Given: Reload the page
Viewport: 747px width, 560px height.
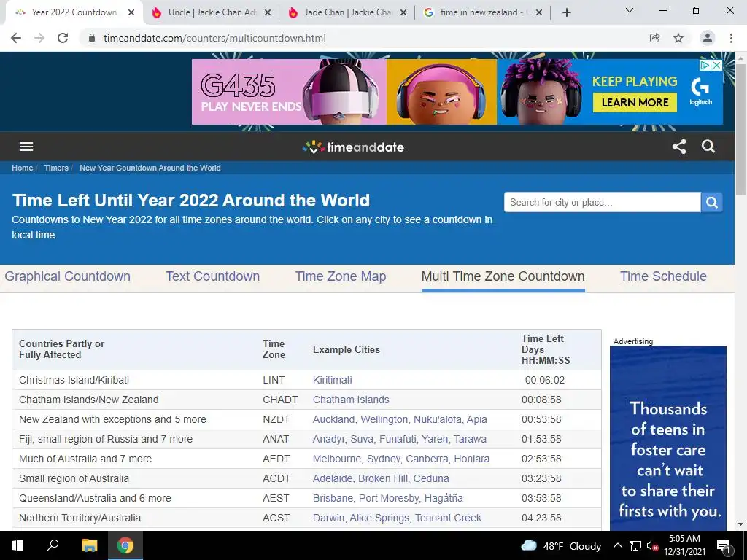Looking at the screenshot, I should click(63, 38).
